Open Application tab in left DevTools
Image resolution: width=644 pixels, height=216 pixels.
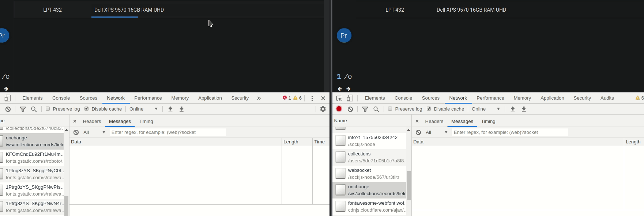pyautogui.click(x=210, y=98)
